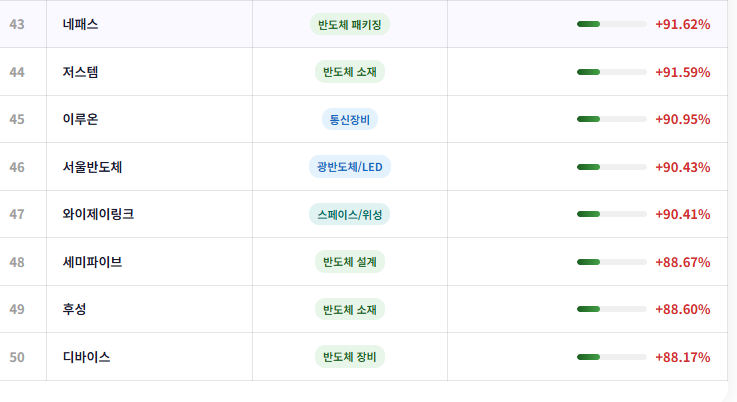Image resolution: width=737 pixels, height=402 pixels.
Task: Click stock name 이루온
Action: point(80,119)
